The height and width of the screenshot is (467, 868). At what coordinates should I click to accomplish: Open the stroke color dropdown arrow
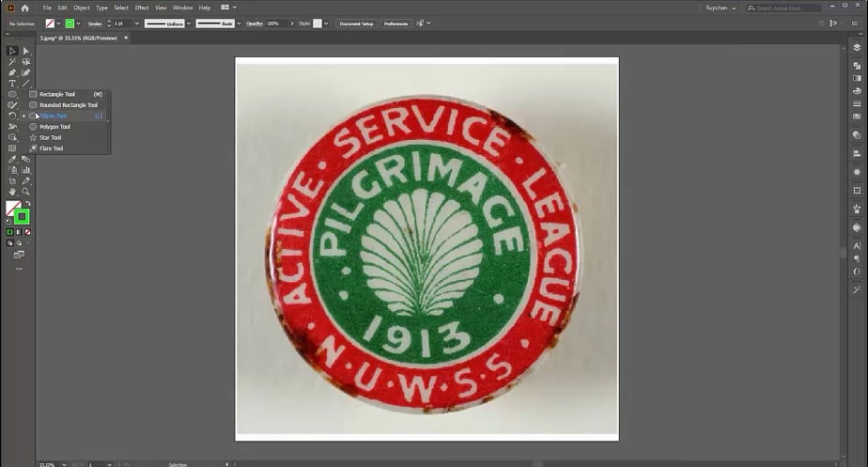pos(78,23)
